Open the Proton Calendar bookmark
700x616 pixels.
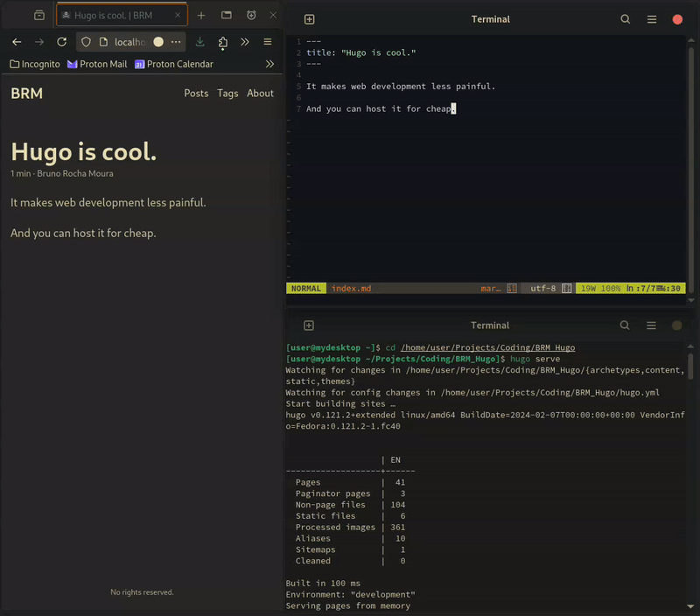174,64
